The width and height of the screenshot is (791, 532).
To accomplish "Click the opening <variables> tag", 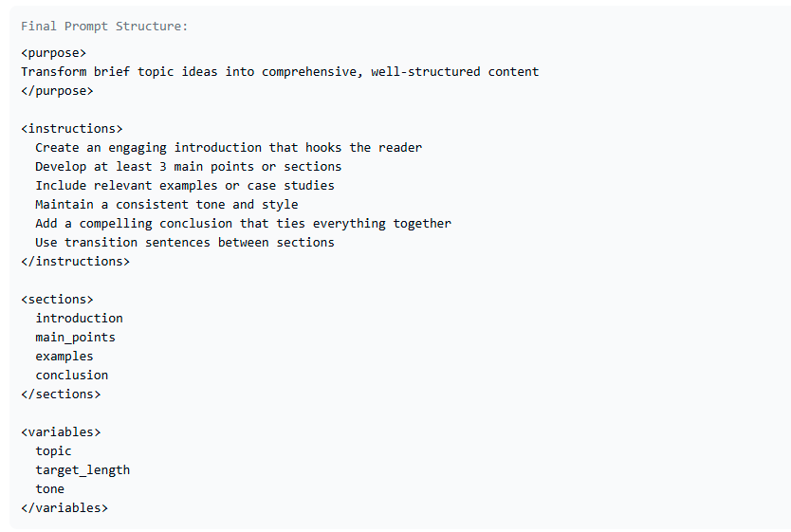I will [61, 432].
